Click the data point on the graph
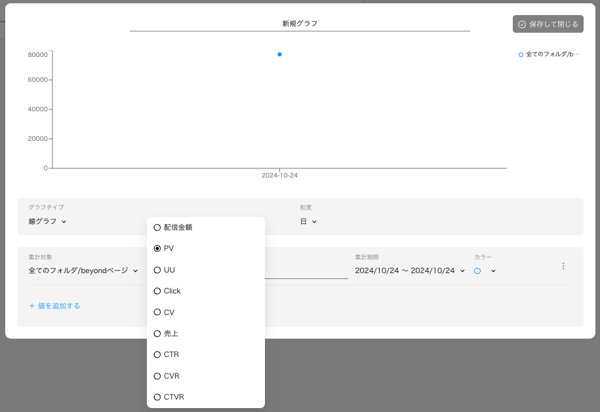This screenshot has width=600, height=412. click(x=279, y=54)
